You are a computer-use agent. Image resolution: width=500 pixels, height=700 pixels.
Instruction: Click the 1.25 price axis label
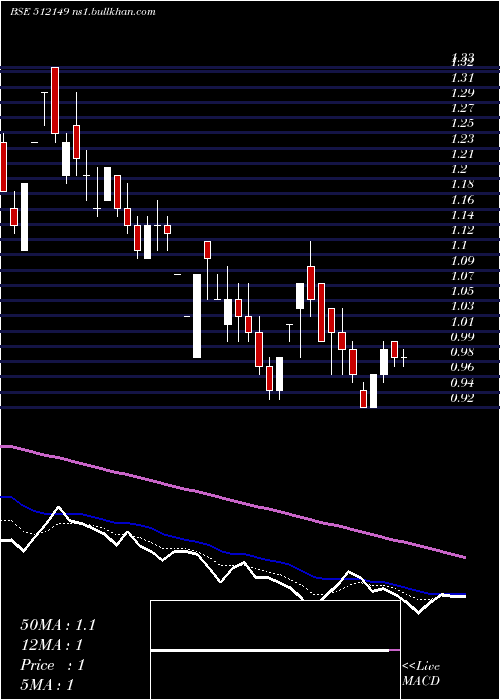(462, 123)
